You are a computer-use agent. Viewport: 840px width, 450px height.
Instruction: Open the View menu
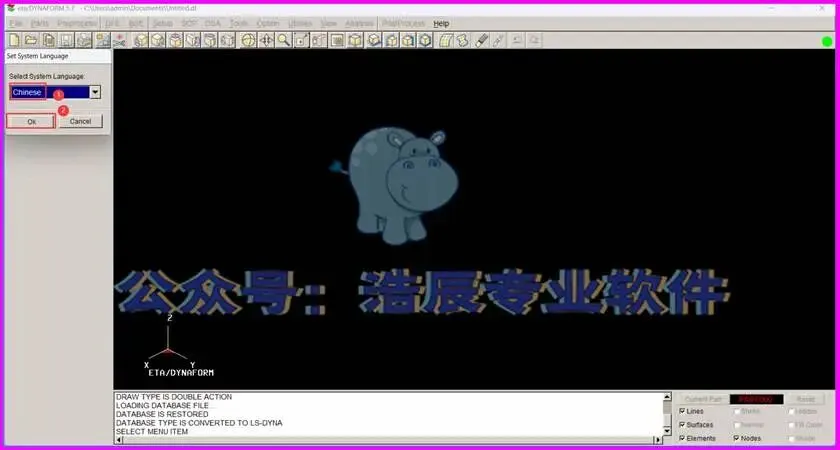(x=328, y=24)
